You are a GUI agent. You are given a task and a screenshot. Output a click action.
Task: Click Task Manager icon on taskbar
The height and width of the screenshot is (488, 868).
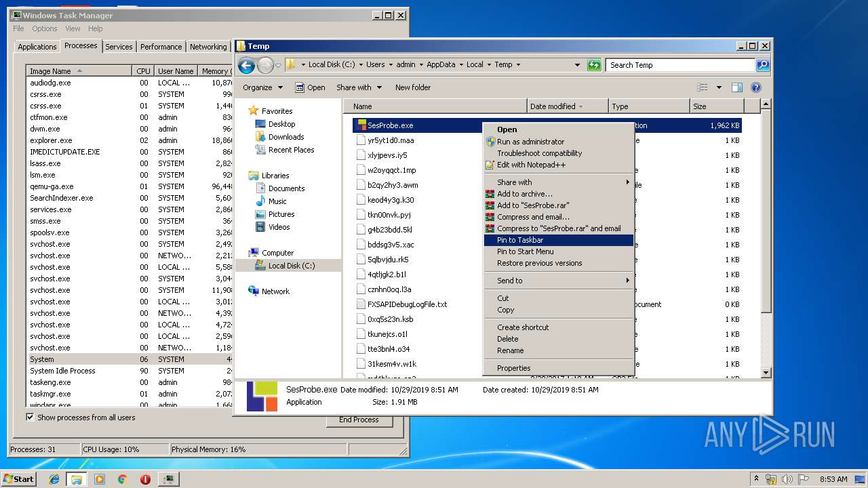168,479
